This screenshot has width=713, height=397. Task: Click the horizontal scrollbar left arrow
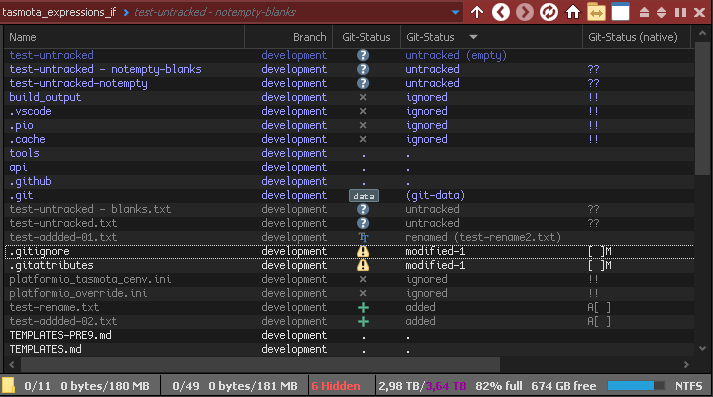[12, 364]
